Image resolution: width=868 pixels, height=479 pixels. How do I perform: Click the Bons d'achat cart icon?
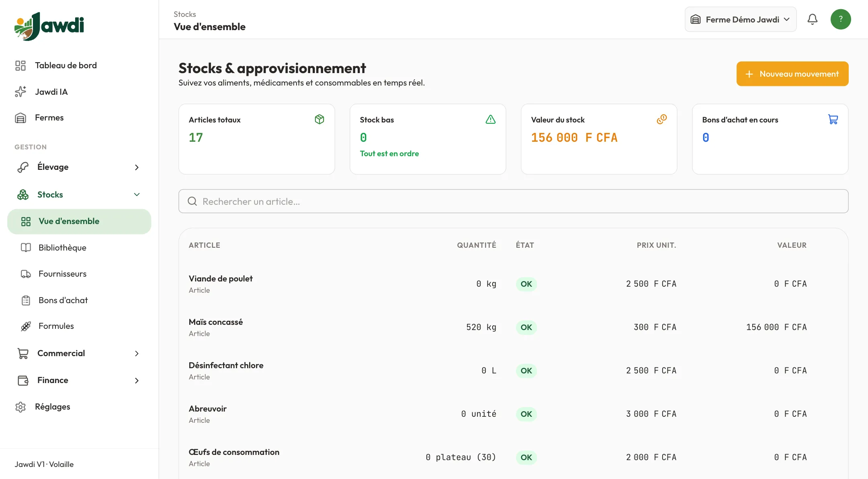pos(833,119)
